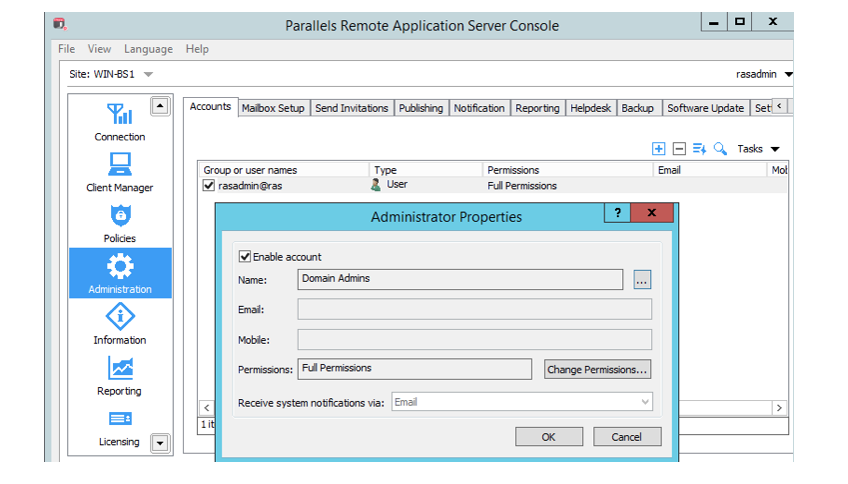
Task: Open the Policies shield category
Action: coord(120,223)
